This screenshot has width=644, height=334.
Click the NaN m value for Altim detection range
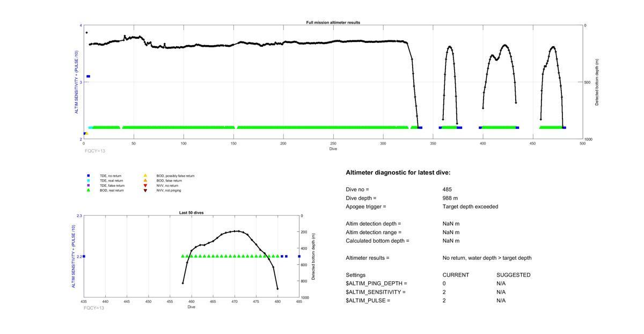(x=451, y=233)
